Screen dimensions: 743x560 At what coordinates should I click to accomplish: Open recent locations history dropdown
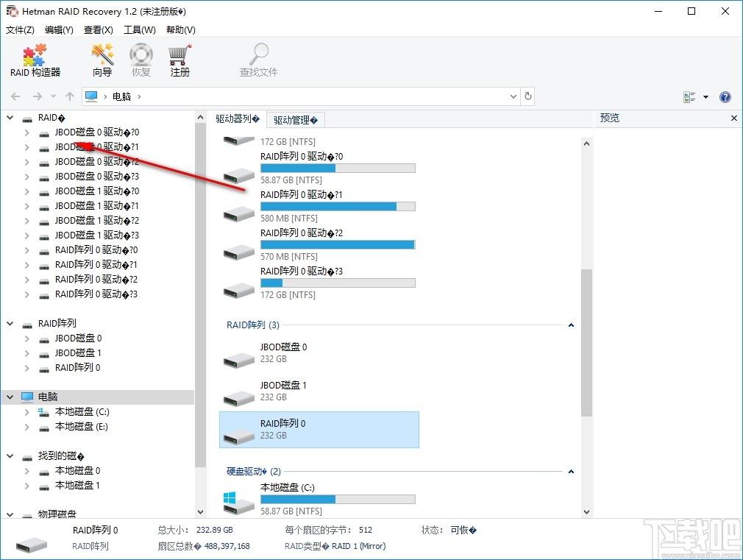(x=54, y=96)
